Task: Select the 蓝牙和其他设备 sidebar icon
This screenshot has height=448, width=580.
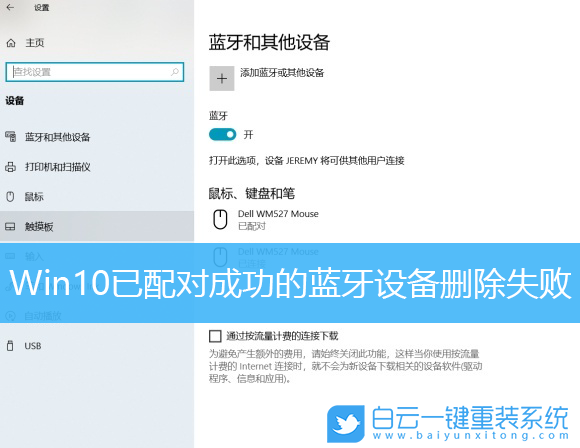Action: [10, 137]
